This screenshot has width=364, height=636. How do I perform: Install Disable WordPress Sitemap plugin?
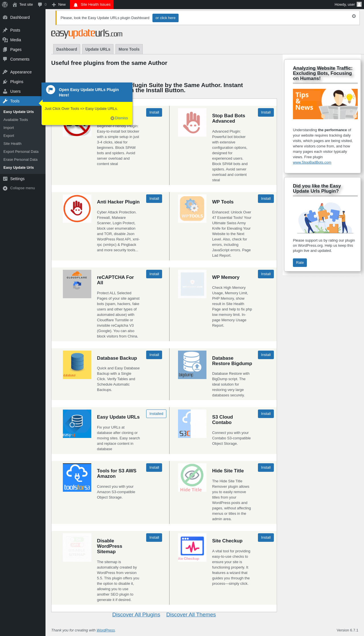[x=154, y=538]
